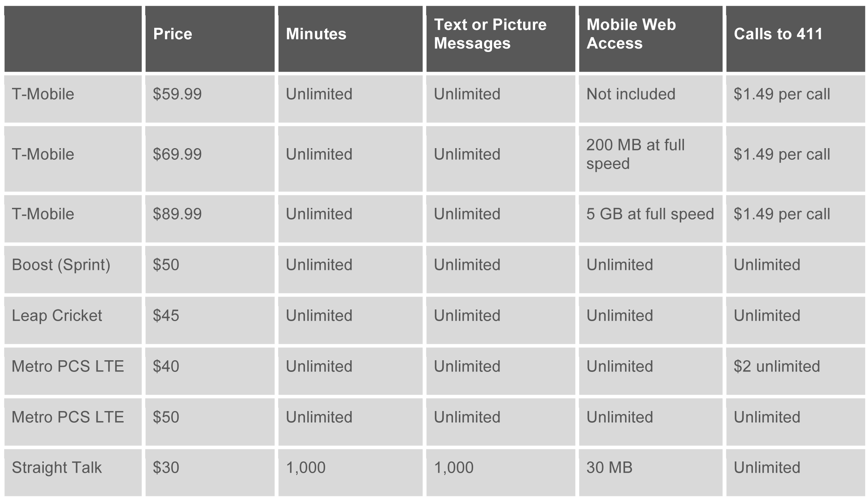Click the Leap Cricket row label
This screenshot has width=868, height=501.
[x=57, y=316]
